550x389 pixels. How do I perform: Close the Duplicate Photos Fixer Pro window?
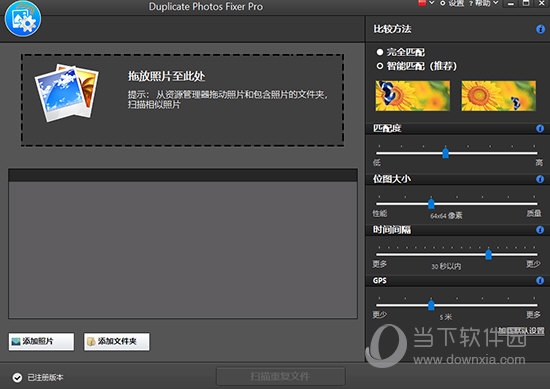click(542, 4)
